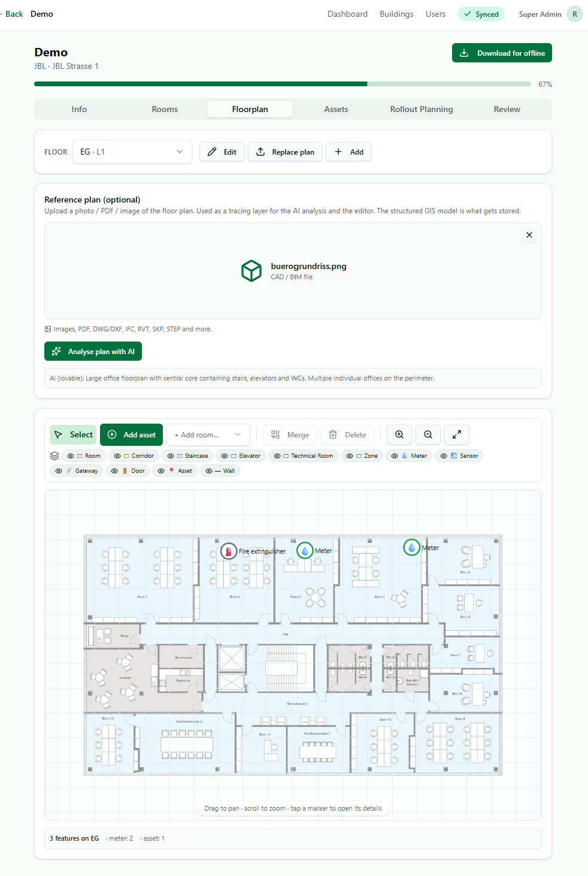Click the layers stack icon

54,455
